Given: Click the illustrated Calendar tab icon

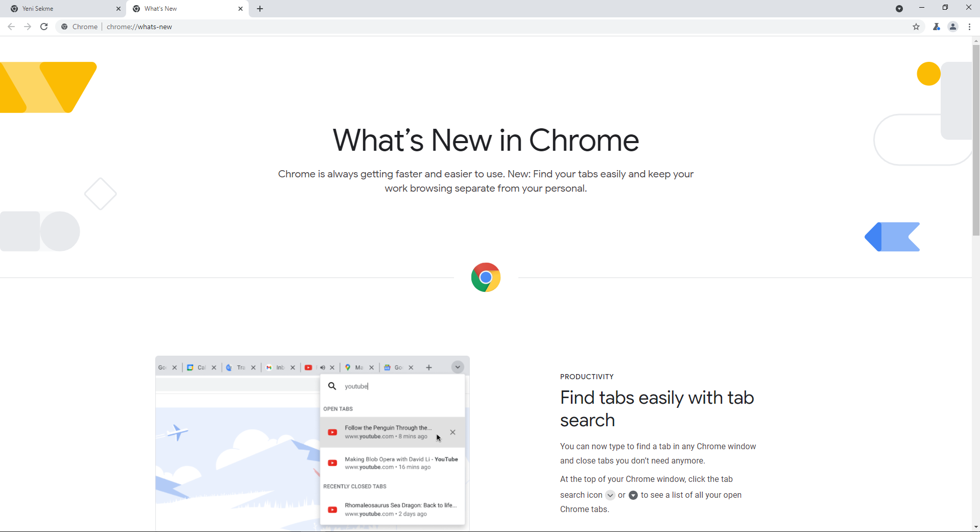Looking at the screenshot, I should click(x=190, y=367).
